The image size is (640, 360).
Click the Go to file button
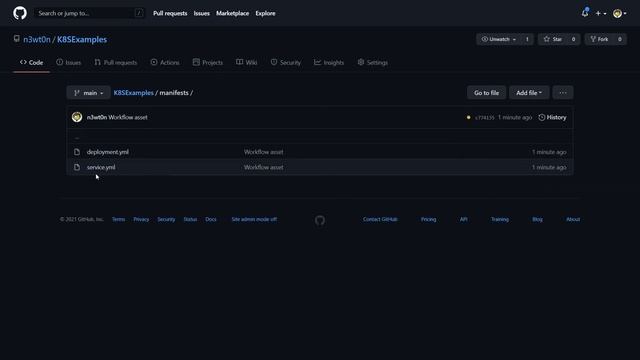tap(486, 93)
